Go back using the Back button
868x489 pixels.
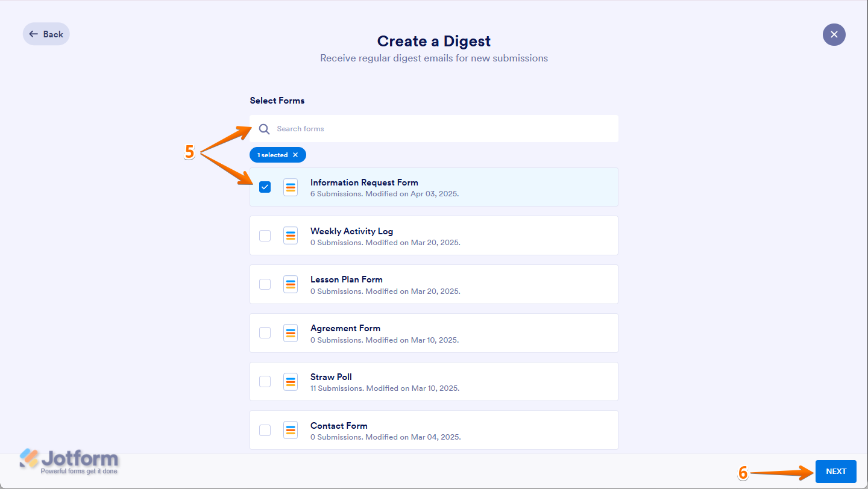pos(46,34)
